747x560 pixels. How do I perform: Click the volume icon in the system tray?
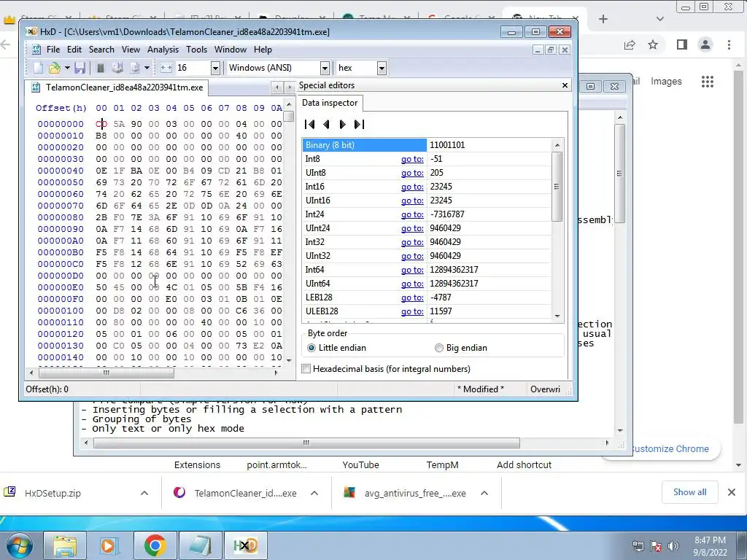pyautogui.click(x=673, y=545)
